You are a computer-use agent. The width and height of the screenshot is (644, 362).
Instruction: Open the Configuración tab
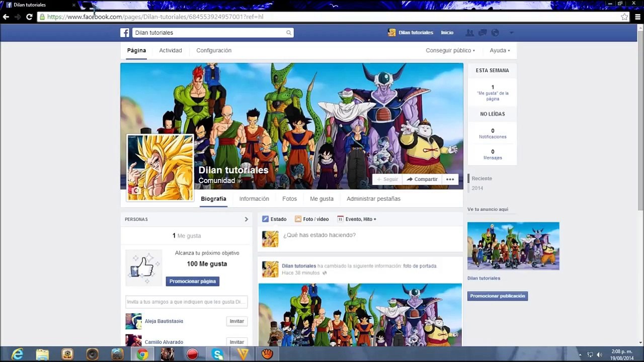[214, 51]
